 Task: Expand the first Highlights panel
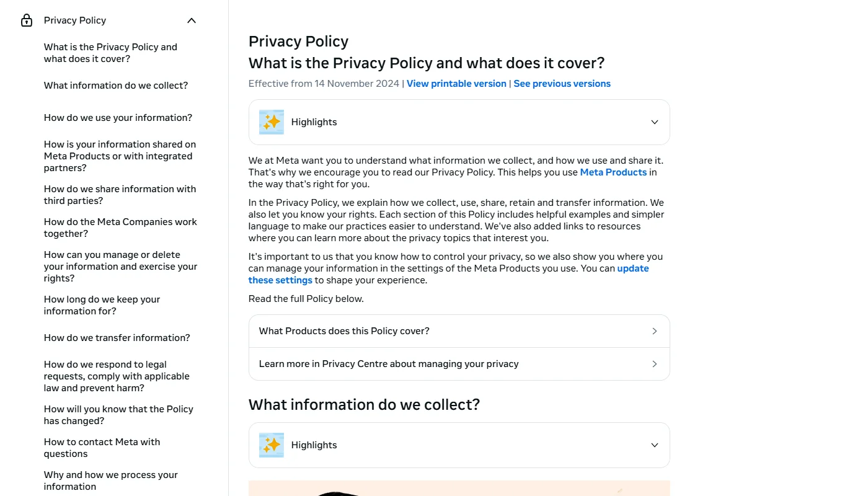(x=654, y=122)
